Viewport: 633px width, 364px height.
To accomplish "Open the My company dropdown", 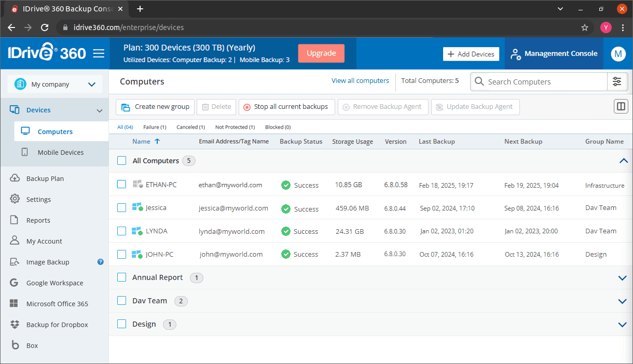I will 55,84.
